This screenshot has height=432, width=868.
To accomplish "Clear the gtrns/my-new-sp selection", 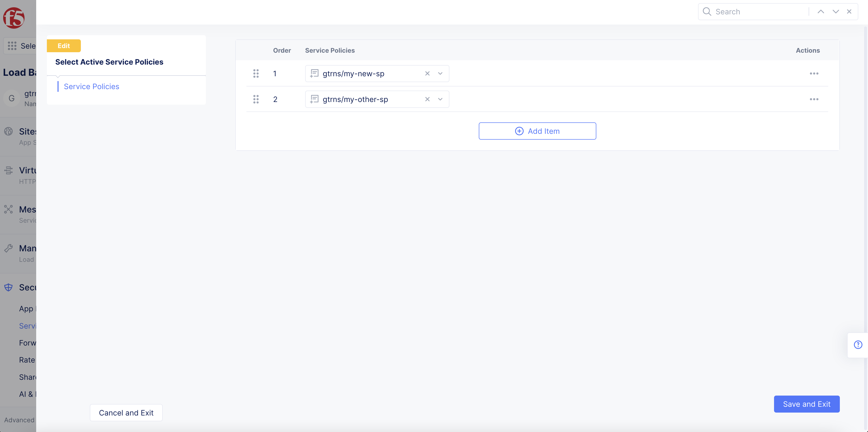I will pos(427,74).
